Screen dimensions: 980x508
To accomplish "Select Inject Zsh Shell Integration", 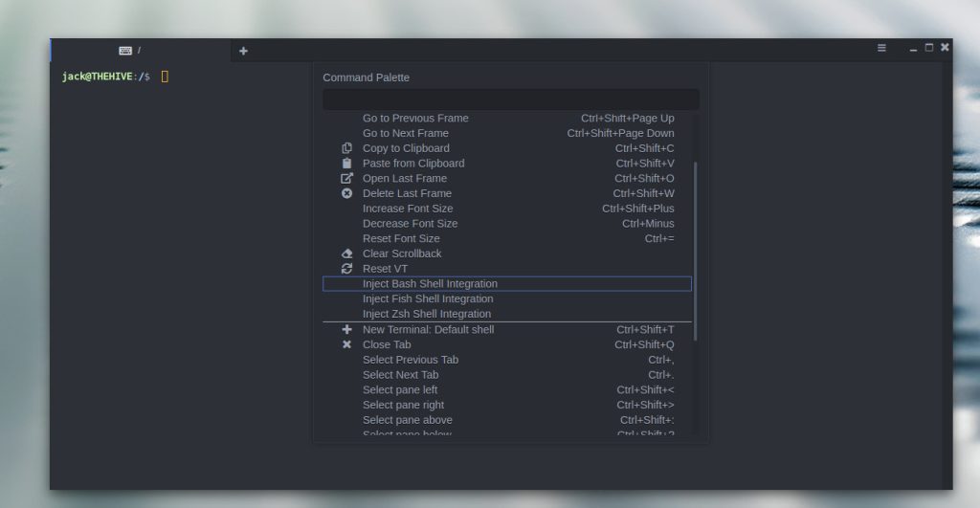I will [427, 314].
